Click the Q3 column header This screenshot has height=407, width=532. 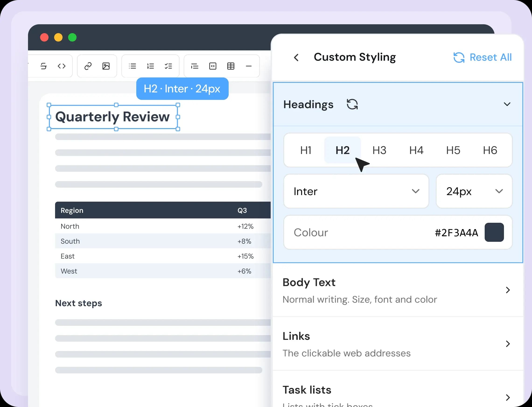(x=242, y=210)
